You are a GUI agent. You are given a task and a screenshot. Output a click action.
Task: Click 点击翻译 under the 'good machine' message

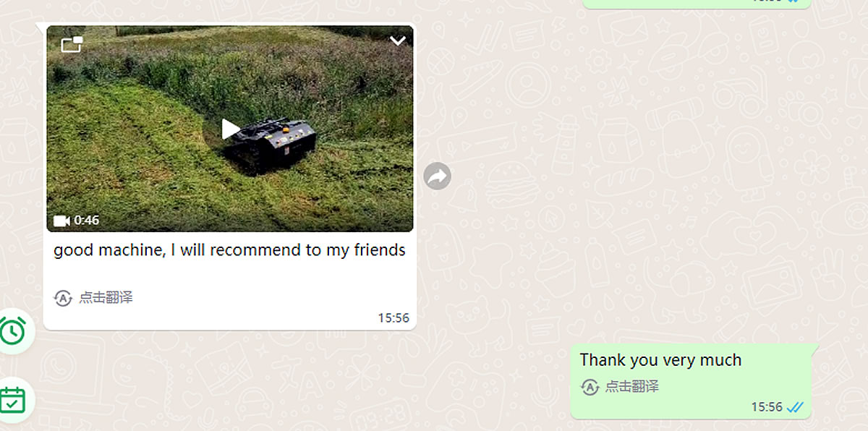[x=106, y=298]
